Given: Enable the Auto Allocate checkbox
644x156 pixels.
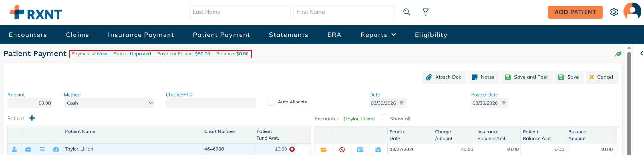Looking at the screenshot, I should click(x=271, y=102).
